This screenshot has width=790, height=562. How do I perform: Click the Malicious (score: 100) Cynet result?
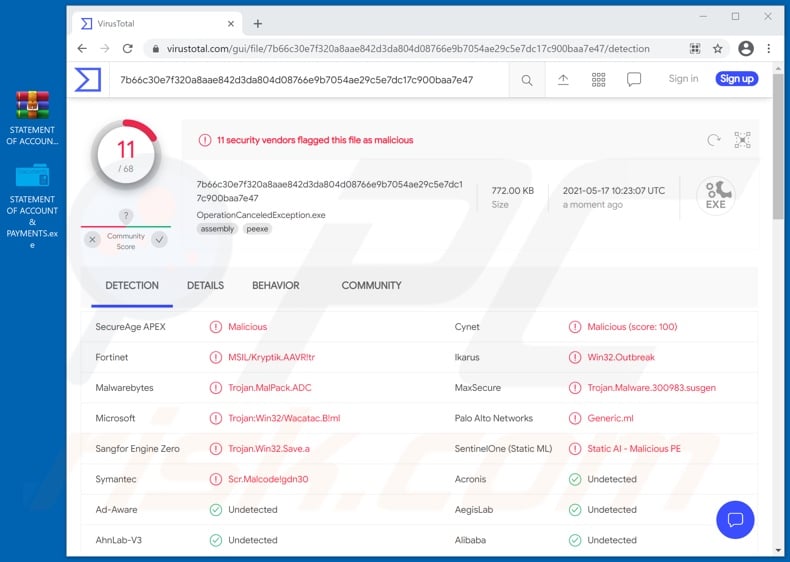(632, 327)
